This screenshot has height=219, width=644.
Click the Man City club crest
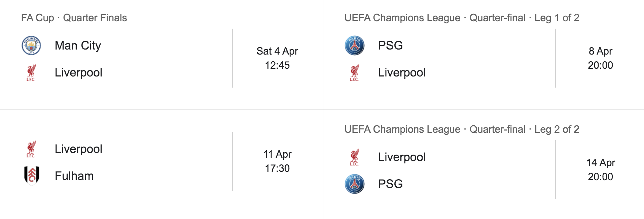tap(31, 45)
